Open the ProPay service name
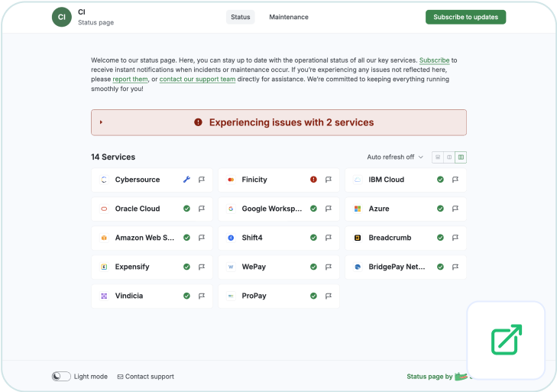 pos(254,296)
